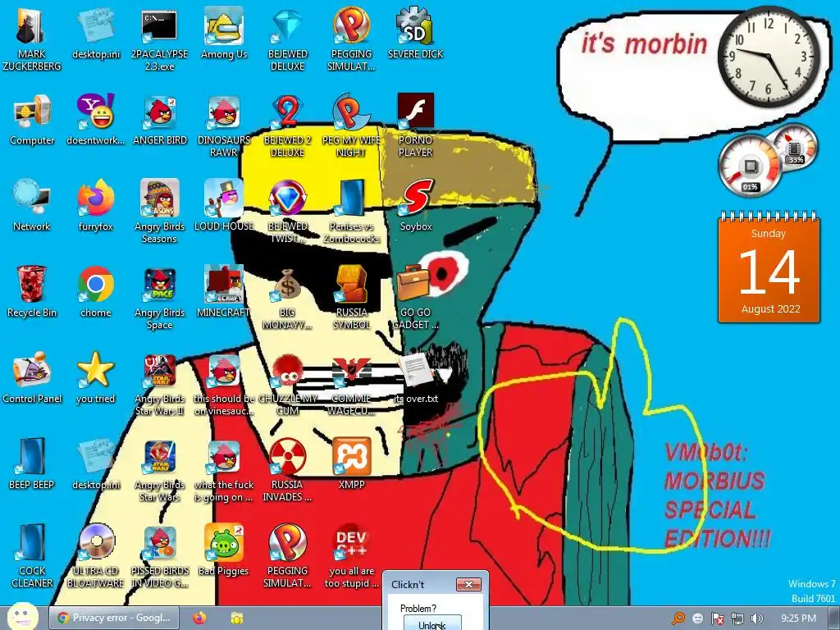
Task: Launch the chome Chrome shortcut
Action: tap(95, 293)
